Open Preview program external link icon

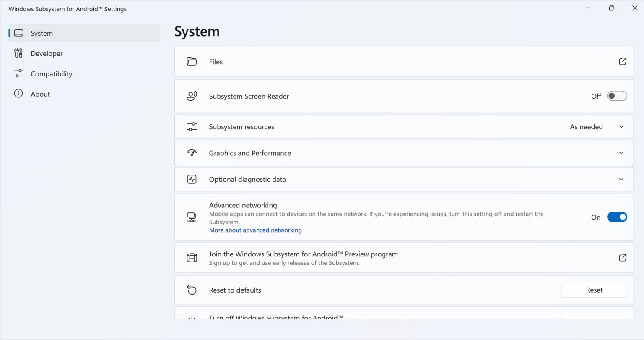pos(623,258)
